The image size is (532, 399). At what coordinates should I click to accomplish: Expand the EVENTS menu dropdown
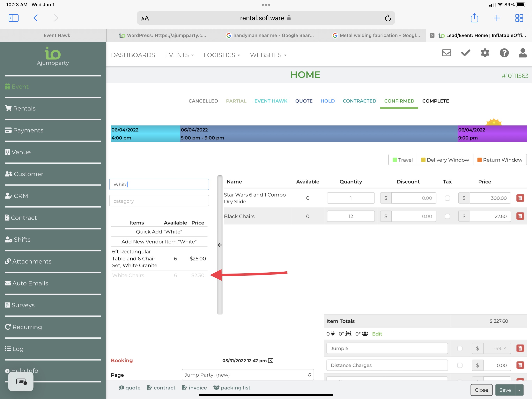tap(179, 55)
